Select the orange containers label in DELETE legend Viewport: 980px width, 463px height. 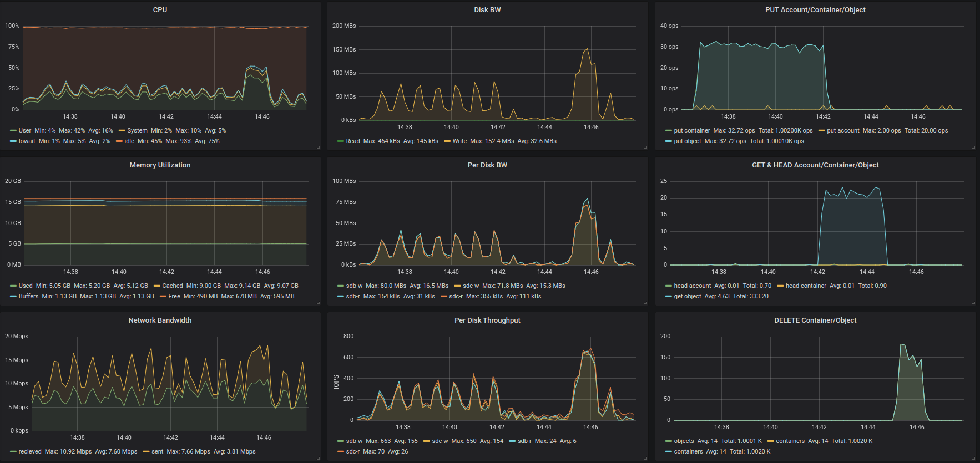click(x=790, y=441)
